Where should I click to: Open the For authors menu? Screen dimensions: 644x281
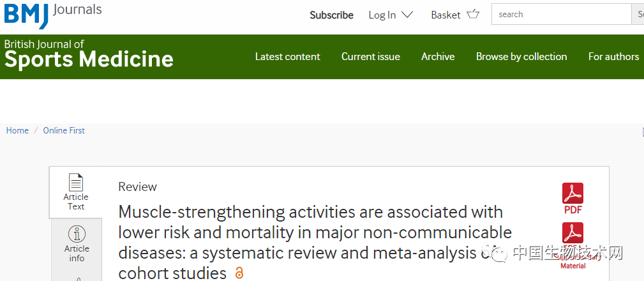tap(613, 56)
